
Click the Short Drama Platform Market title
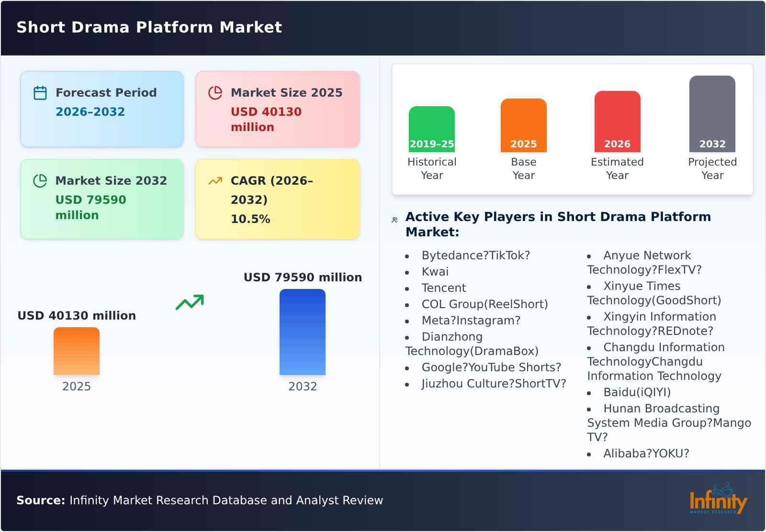[149, 27]
